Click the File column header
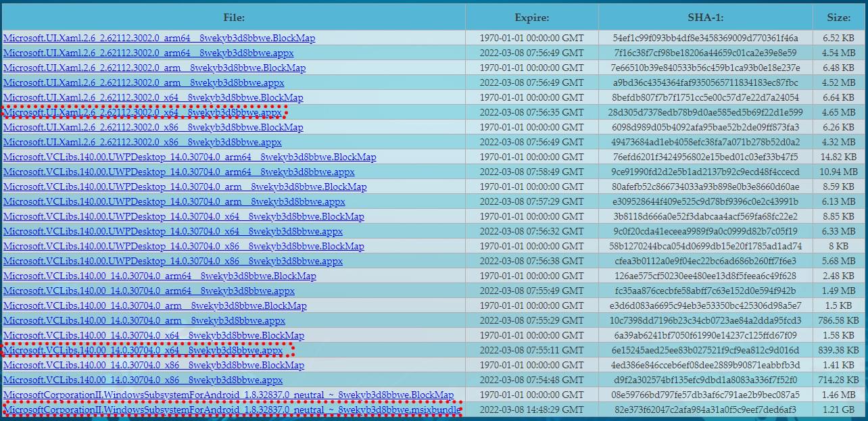 [x=233, y=18]
